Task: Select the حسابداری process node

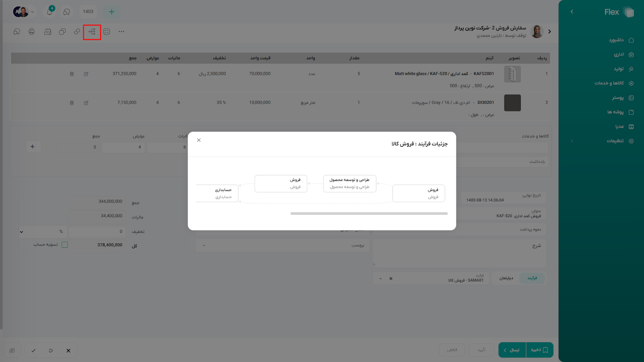Action: pyautogui.click(x=218, y=193)
